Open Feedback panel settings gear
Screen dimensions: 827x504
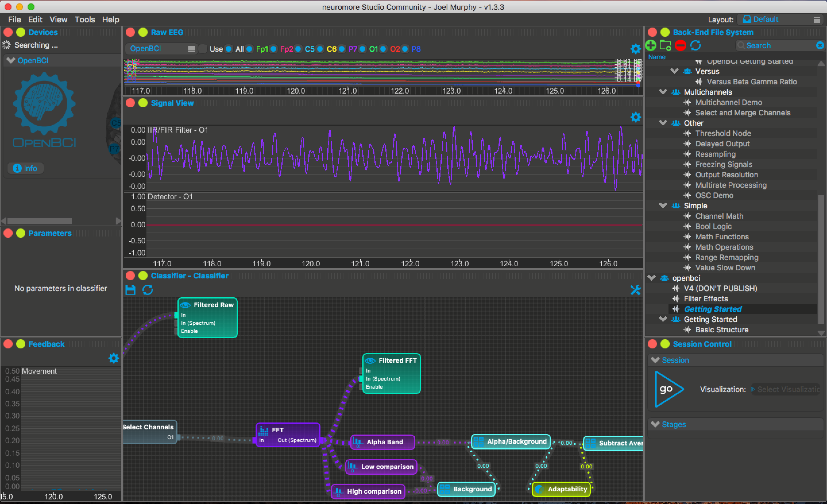[114, 358]
